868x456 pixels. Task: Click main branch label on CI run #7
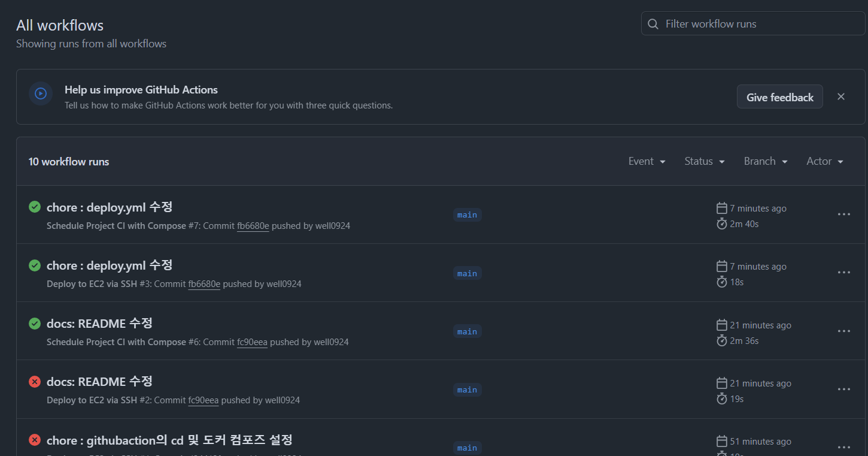pos(467,215)
